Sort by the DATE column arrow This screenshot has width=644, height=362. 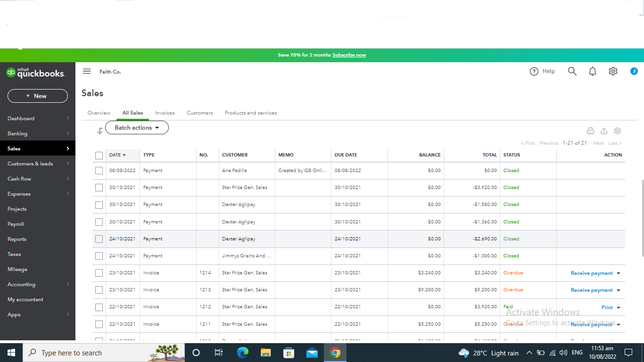coord(124,155)
